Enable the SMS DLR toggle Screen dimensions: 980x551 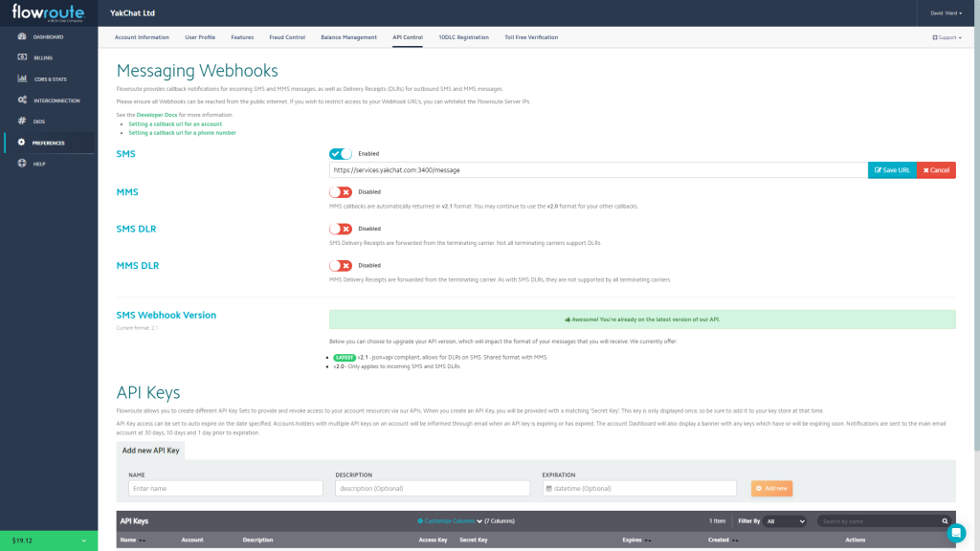(x=341, y=230)
